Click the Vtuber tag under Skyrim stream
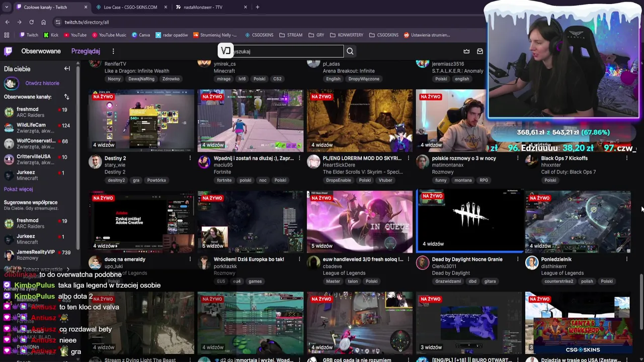 coord(385,180)
